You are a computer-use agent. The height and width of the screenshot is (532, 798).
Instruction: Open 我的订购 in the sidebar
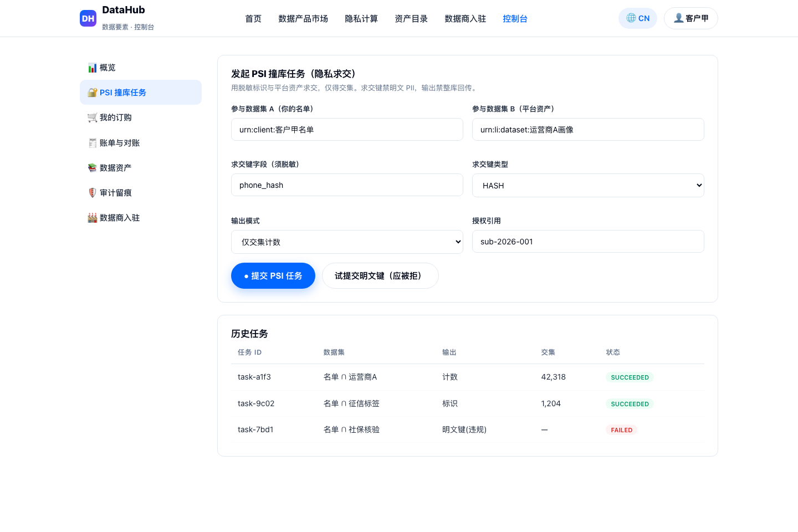coord(141,117)
